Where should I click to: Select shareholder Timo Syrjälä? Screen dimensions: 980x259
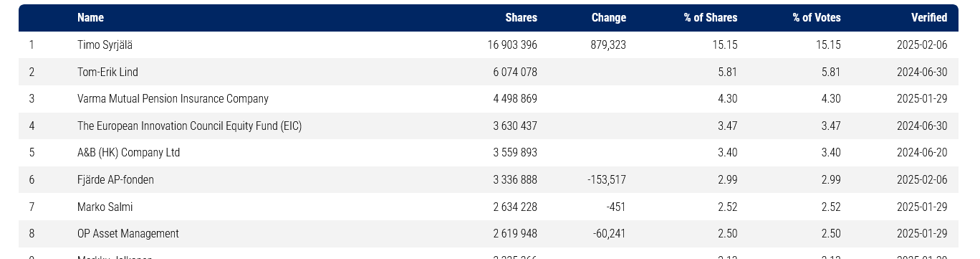pyautogui.click(x=105, y=45)
